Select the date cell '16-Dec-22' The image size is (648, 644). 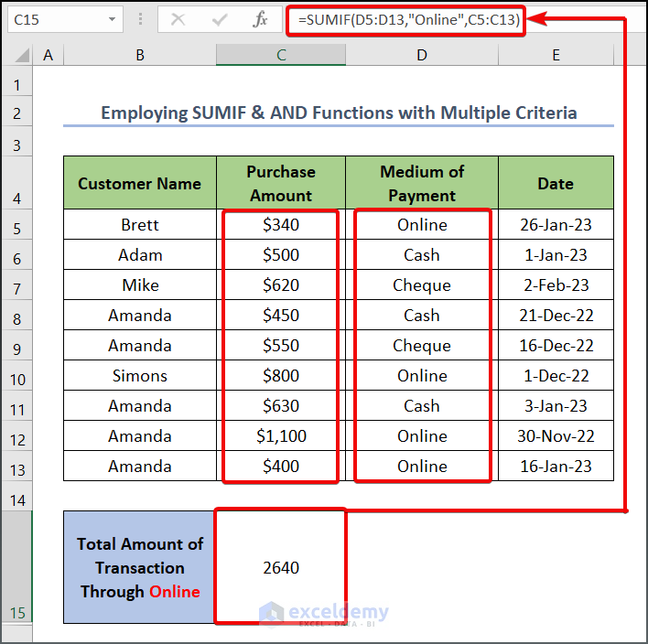(x=556, y=345)
